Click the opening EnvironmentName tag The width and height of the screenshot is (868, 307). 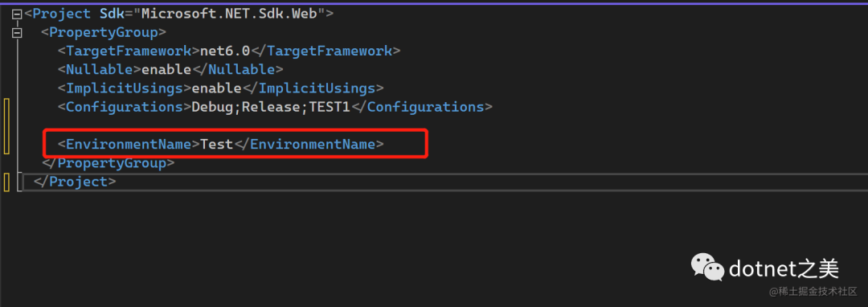[129, 145]
